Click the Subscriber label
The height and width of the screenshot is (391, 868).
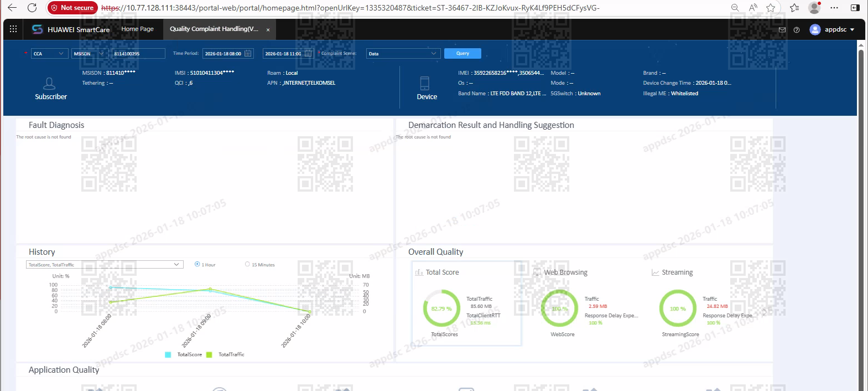[51, 96]
